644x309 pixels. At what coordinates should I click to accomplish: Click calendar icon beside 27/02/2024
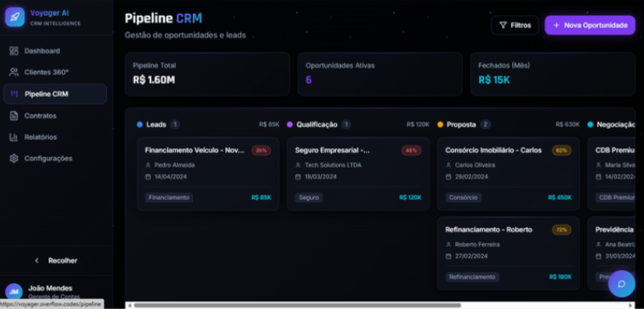(448, 256)
